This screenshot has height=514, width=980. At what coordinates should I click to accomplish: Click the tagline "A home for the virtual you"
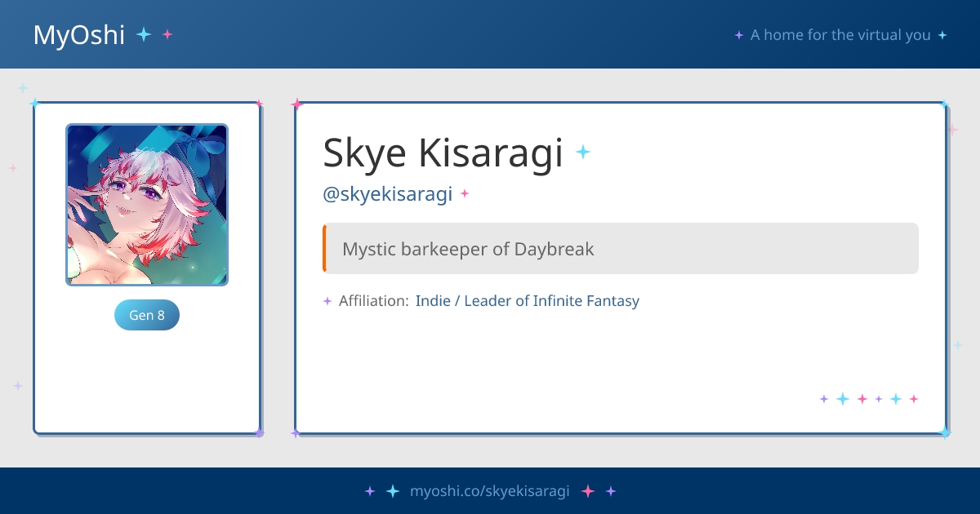tap(840, 35)
